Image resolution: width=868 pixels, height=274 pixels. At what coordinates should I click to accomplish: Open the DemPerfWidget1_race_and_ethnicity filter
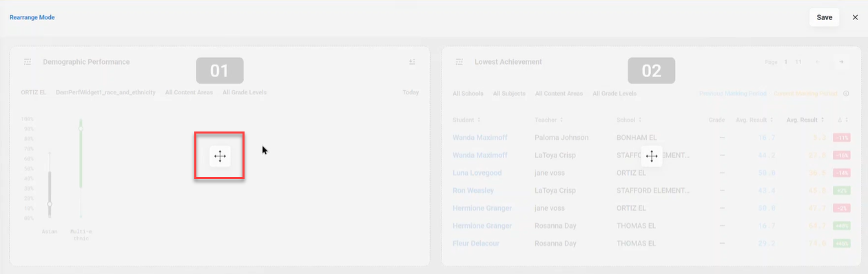coord(105,92)
